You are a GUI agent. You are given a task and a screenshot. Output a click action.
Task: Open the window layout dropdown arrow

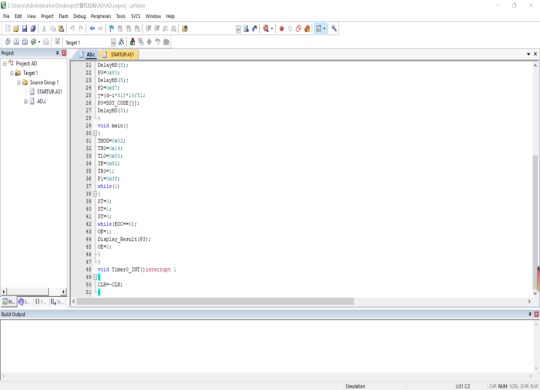pyautogui.click(x=324, y=29)
